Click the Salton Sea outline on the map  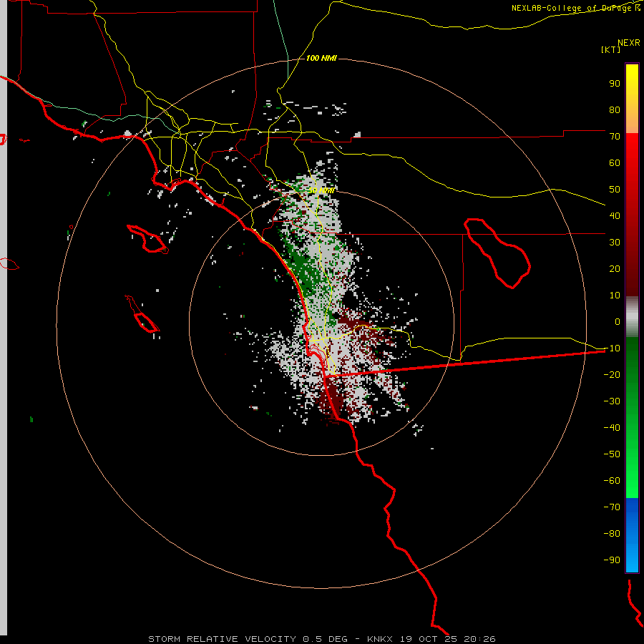(x=497, y=253)
